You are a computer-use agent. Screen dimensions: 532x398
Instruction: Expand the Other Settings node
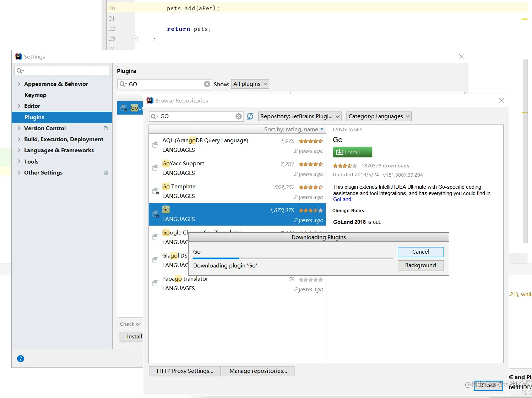point(19,173)
